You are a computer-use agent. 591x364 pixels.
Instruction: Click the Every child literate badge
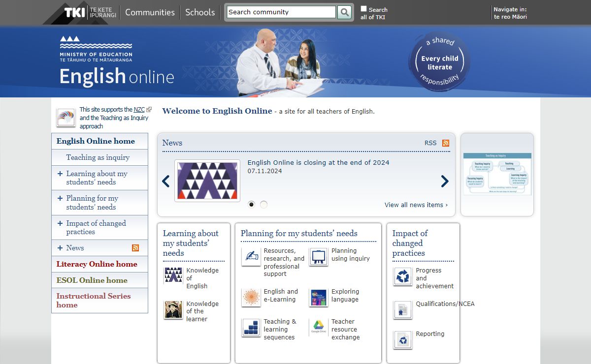[439, 62]
